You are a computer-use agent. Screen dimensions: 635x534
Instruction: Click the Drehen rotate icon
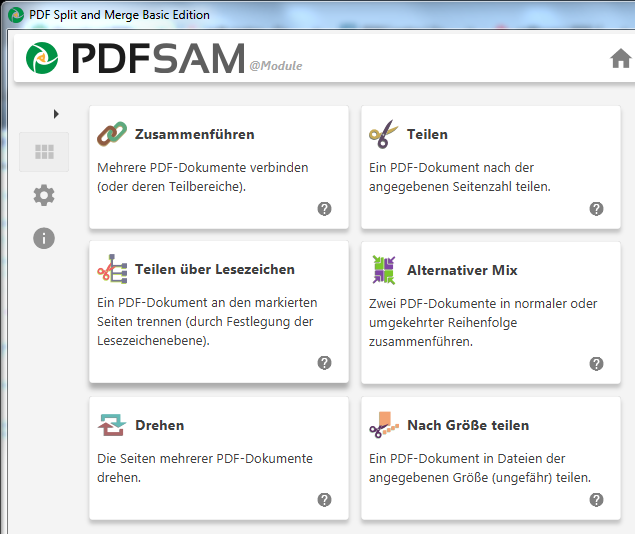coord(112,425)
